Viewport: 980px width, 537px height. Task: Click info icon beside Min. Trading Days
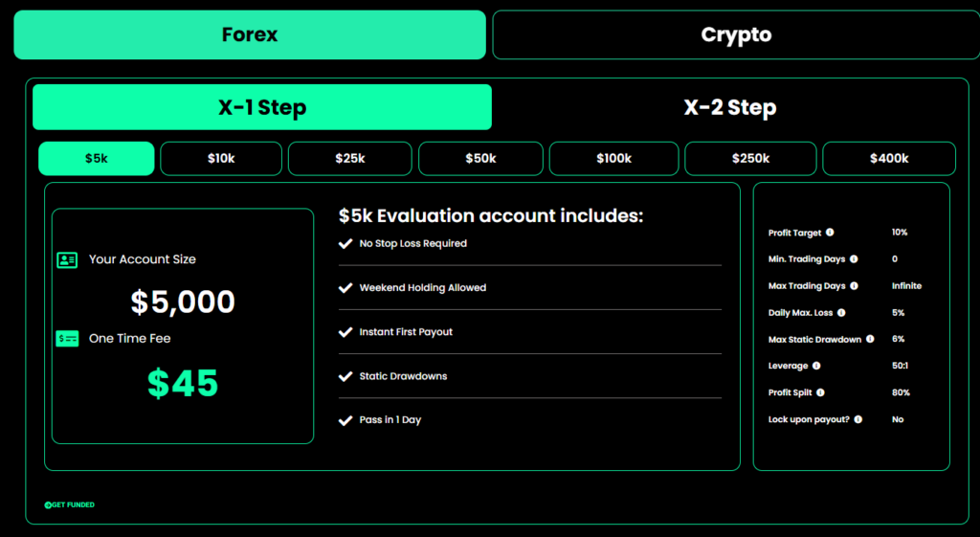854,259
